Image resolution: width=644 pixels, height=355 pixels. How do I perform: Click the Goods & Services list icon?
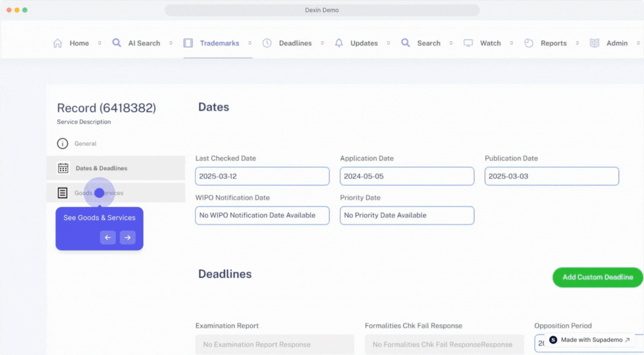point(63,192)
